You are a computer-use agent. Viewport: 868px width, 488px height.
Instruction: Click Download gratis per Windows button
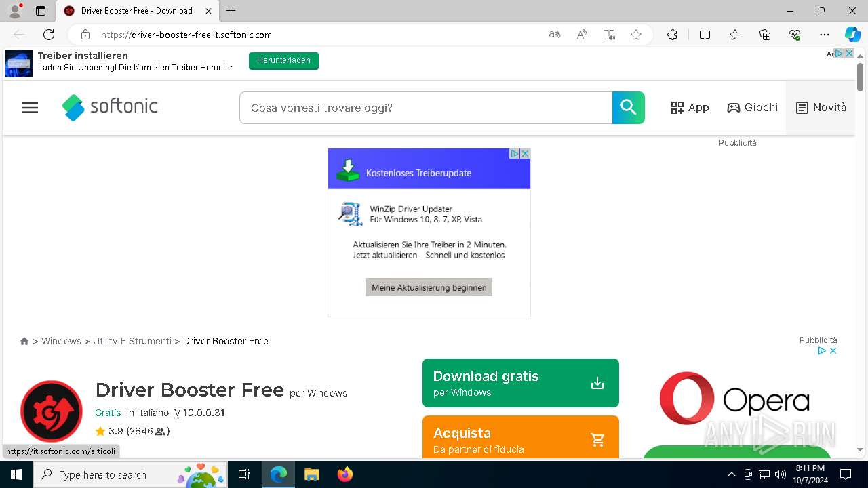(x=521, y=383)
